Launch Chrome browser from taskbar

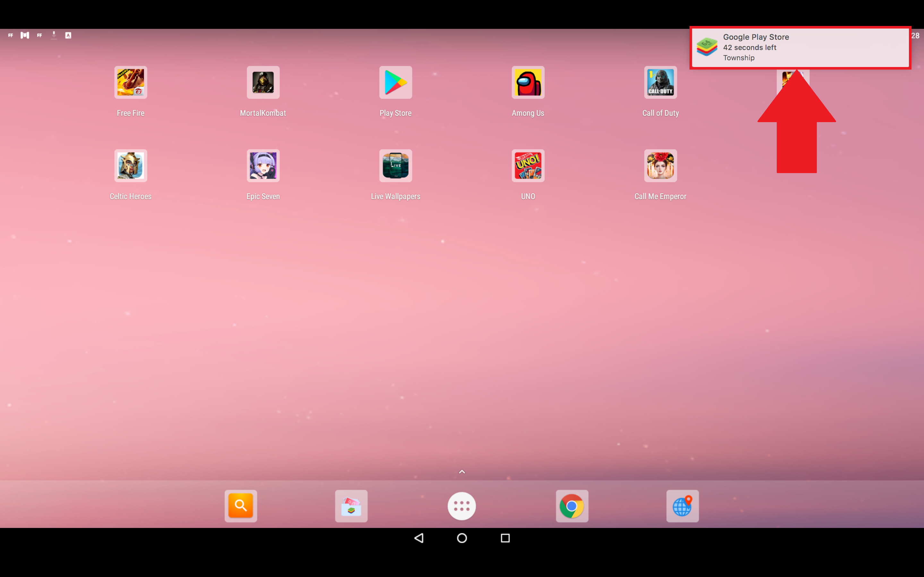(572, 505)
